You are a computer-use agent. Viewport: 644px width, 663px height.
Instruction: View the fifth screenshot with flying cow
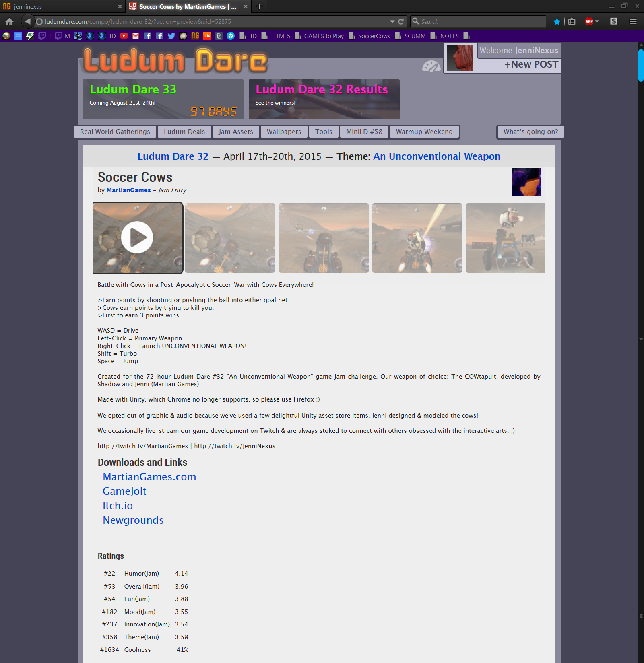(x=506, y=238)
